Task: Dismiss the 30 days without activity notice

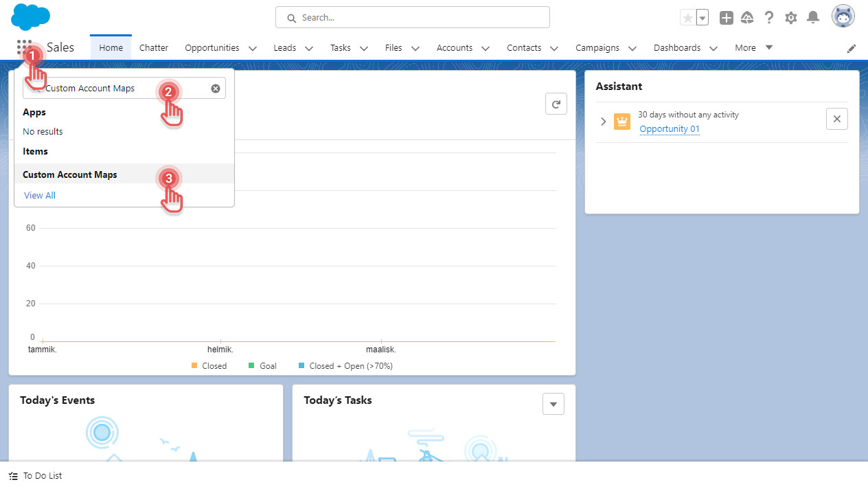Action: coord(836,118)
